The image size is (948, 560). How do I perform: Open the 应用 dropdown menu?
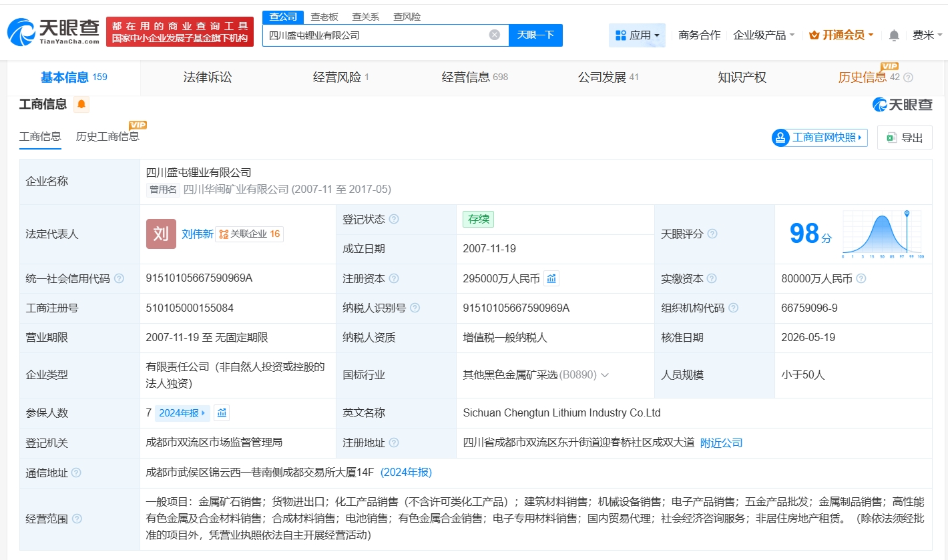[637, 35]
